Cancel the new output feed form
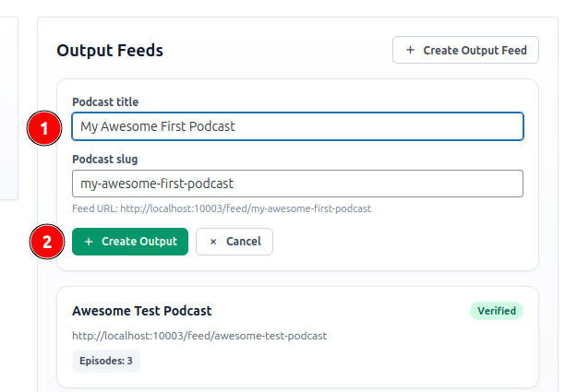Image resolution: width=577 pixels, height=392 pixels. point(234,242)
